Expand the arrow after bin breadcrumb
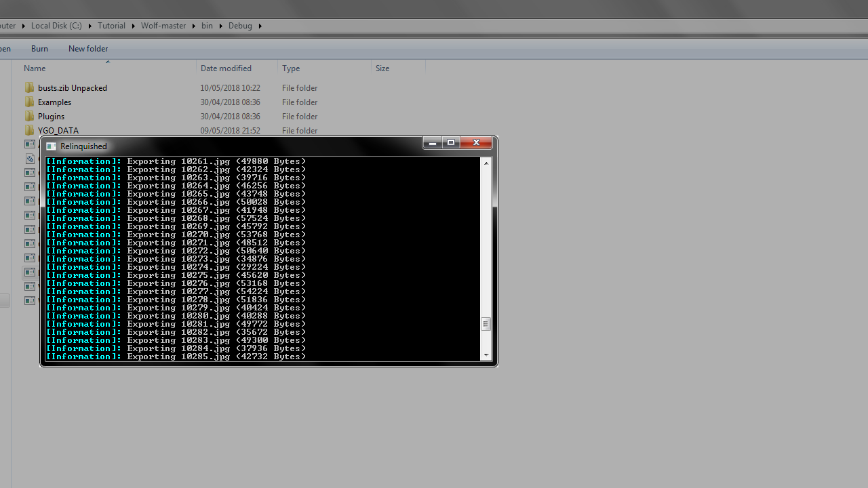The height and width of the screenshot is (488, 868). [x=220, y=26]
